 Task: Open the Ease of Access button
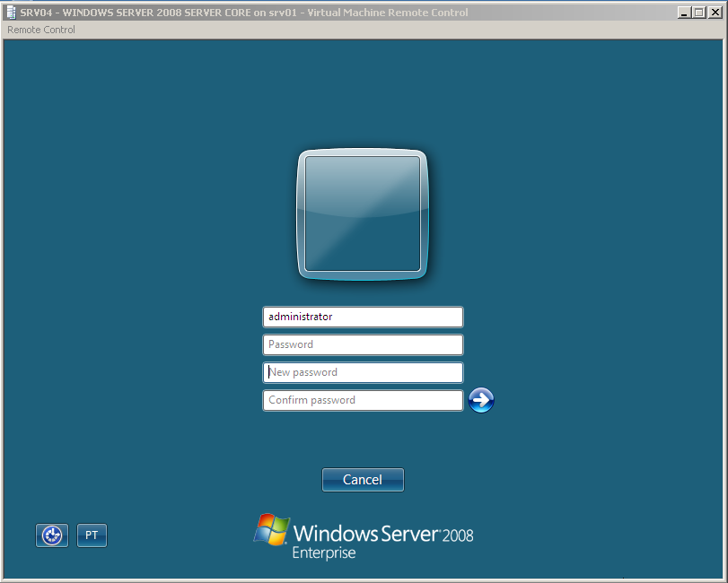pyautogui.click(x=52, y=535)
